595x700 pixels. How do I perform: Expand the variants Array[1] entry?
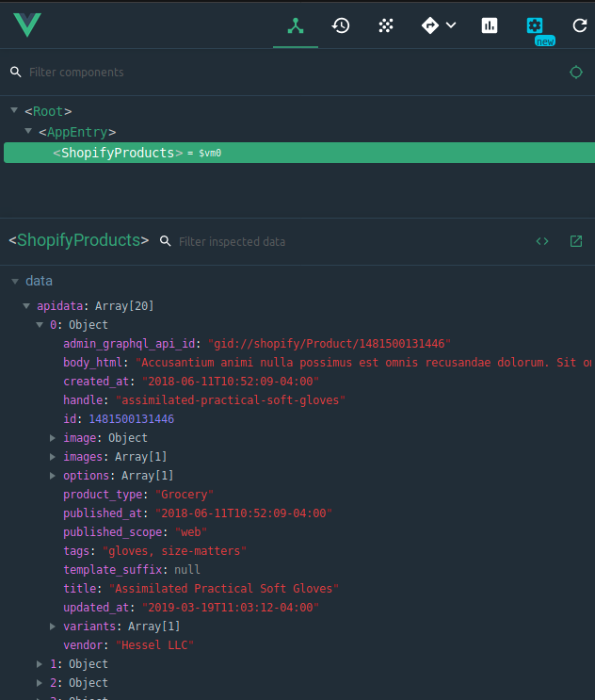point(53,627)
